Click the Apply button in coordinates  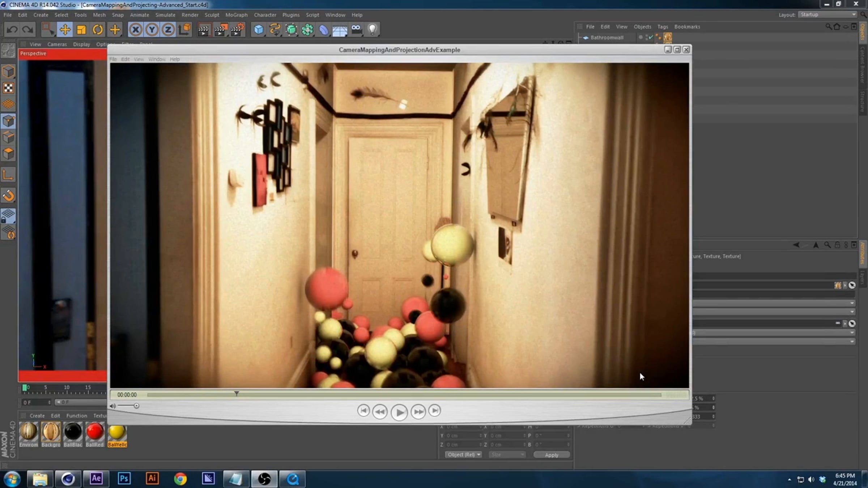point(552,455)
